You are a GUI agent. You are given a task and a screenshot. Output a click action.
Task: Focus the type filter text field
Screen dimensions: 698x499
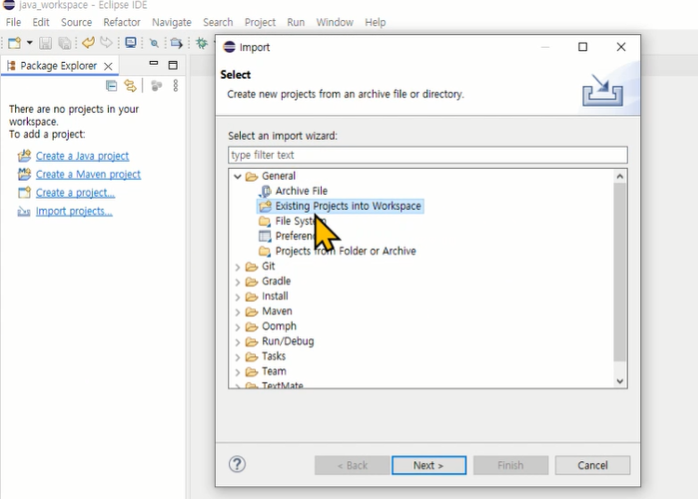428,155
